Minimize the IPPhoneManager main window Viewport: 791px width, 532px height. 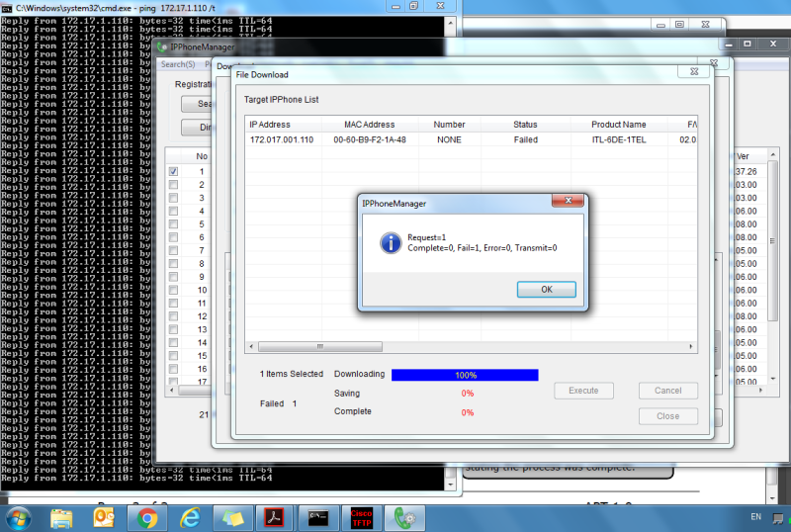pos(729,44)
